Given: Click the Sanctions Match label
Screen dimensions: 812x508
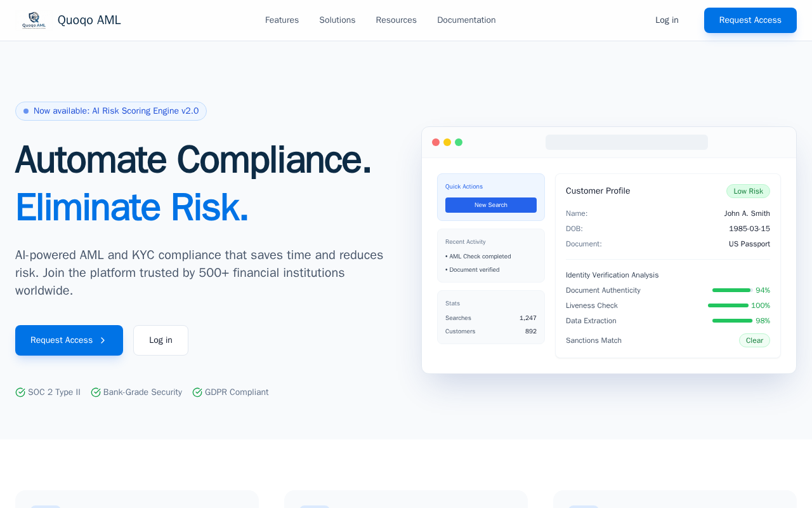Looking at the screenshot, I should click(594, 340).
